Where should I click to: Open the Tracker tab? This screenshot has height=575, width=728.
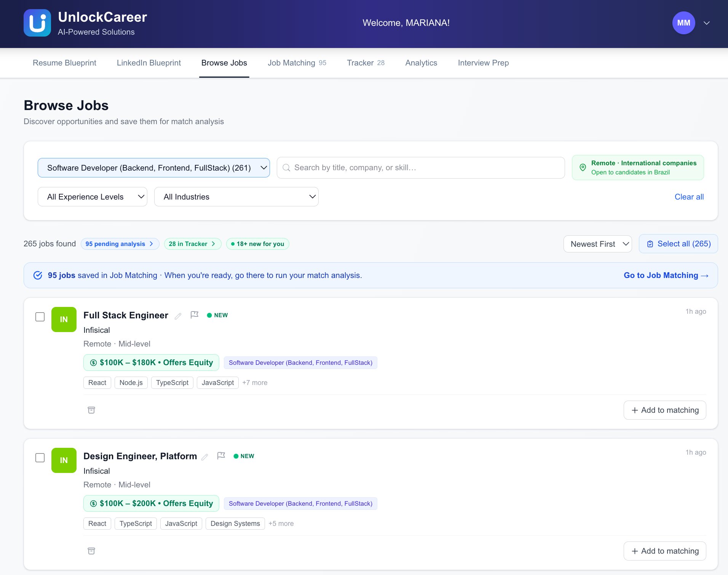(x=366, y=63)
